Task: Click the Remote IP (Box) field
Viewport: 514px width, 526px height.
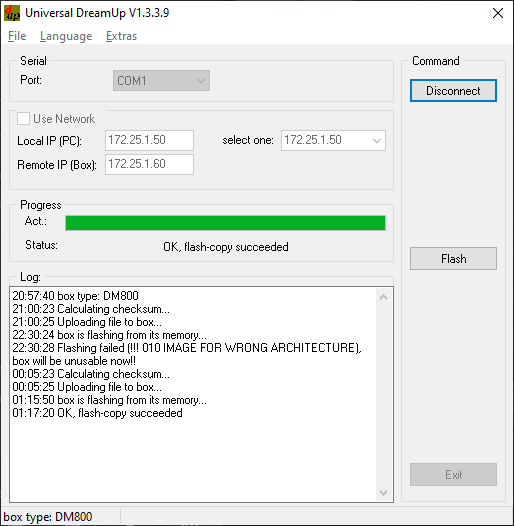Action: 149,164
